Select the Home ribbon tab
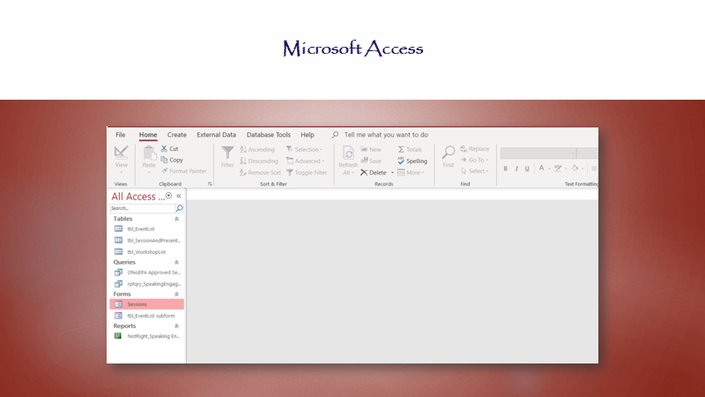Screen dimensions: 705x397 tap(148, 135)
